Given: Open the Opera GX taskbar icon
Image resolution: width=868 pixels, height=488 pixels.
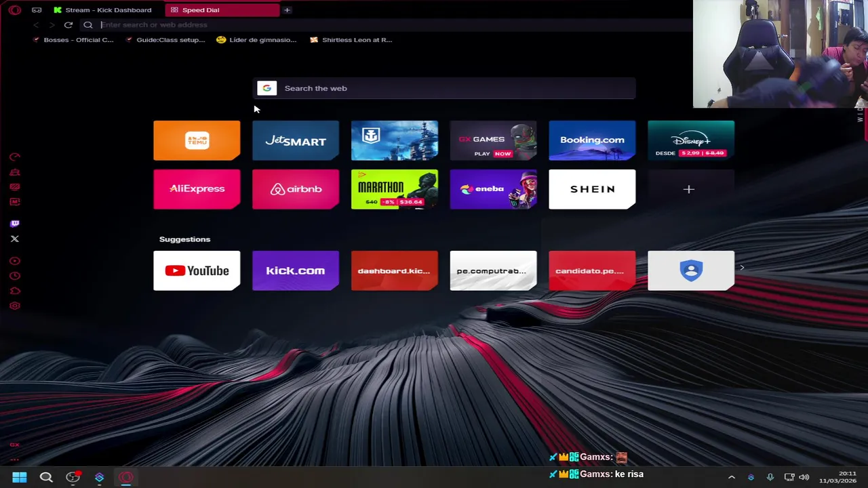Looking at the screenshot, I should (x=126, y=477).
